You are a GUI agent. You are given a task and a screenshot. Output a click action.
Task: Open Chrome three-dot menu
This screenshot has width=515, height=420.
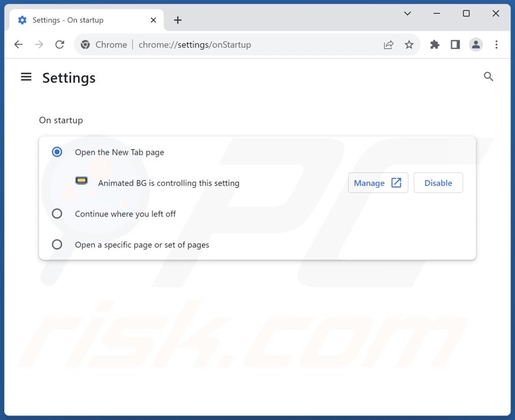(x=496, y=45)
